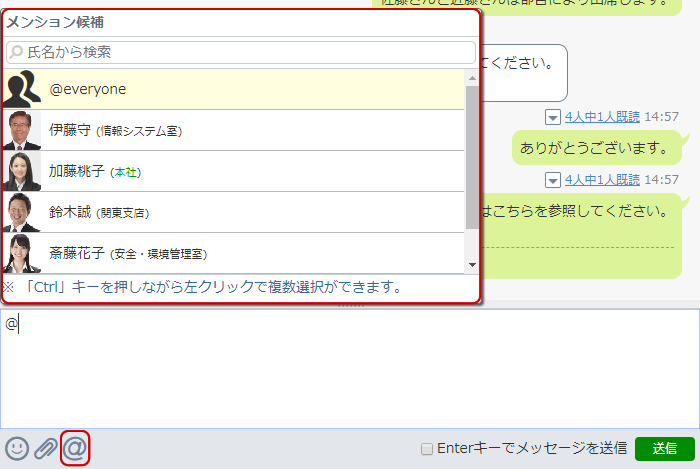The width and height of the screenshot is (700, 469).
Task: Select 加藤桃子 (本社) as mention
Action: click(x=233, y=171)
